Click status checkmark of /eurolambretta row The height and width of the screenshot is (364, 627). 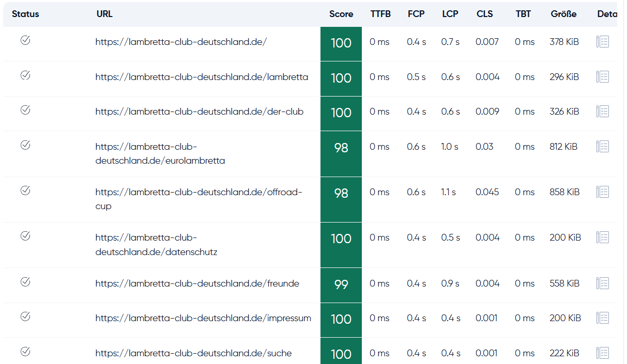(25, 145)
